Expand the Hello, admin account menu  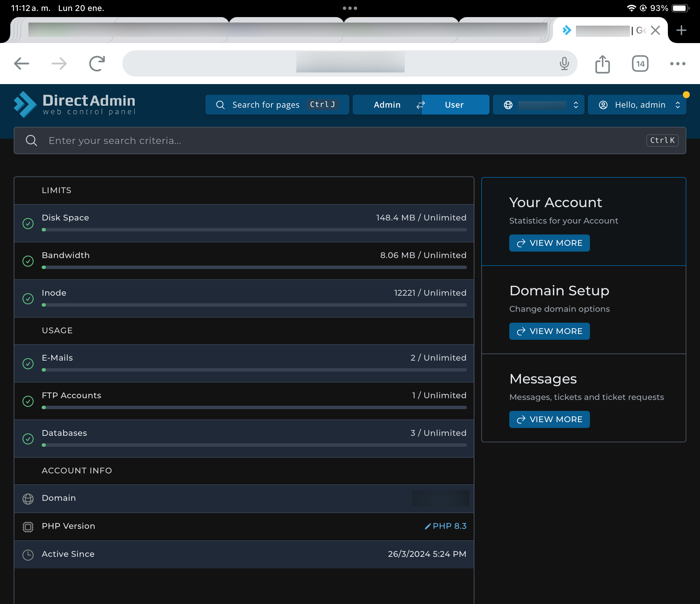[x=637, y=105]
